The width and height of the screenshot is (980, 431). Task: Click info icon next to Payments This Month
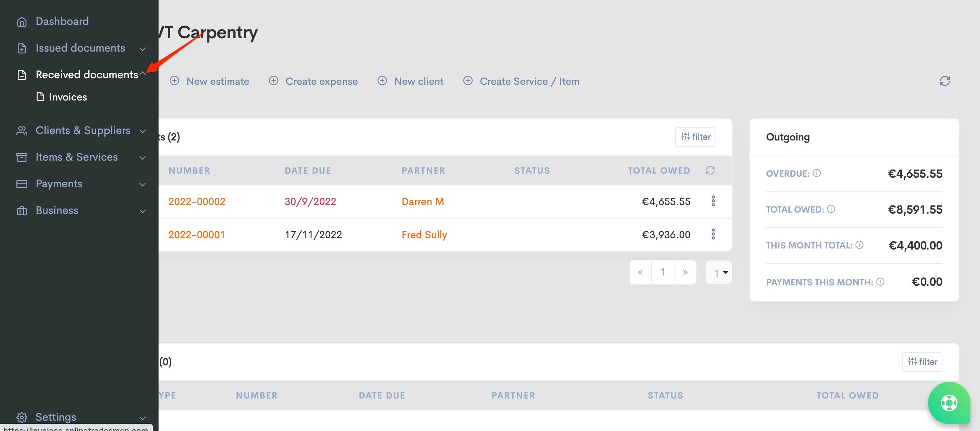pyautogui.click(x=880, y=282)
